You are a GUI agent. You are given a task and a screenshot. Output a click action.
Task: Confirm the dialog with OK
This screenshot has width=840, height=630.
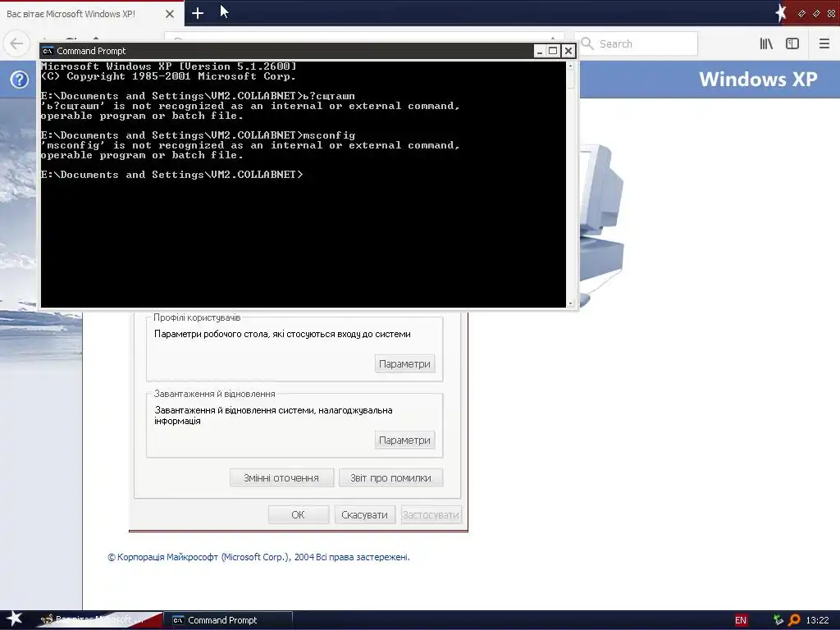pos(299,515)
